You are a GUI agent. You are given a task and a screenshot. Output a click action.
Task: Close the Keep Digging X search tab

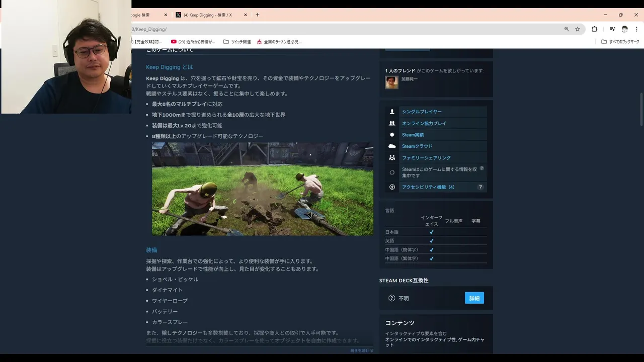(x=246, y=15)
